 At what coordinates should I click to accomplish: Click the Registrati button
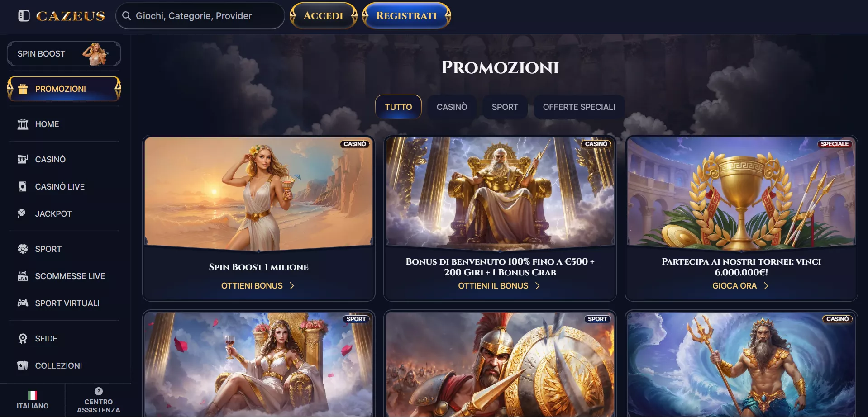(406, 16)
